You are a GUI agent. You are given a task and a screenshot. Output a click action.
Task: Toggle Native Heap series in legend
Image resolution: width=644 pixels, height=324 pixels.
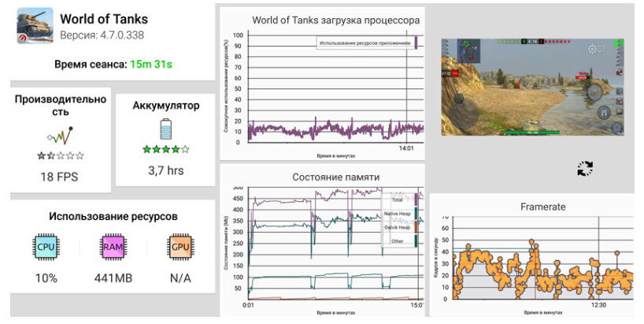click(396, 214)
